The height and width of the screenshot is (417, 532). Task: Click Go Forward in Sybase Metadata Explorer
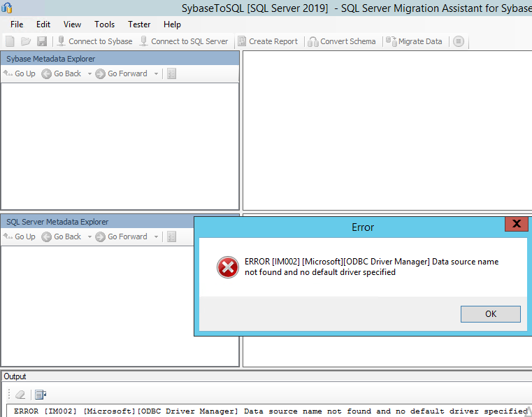122,73
